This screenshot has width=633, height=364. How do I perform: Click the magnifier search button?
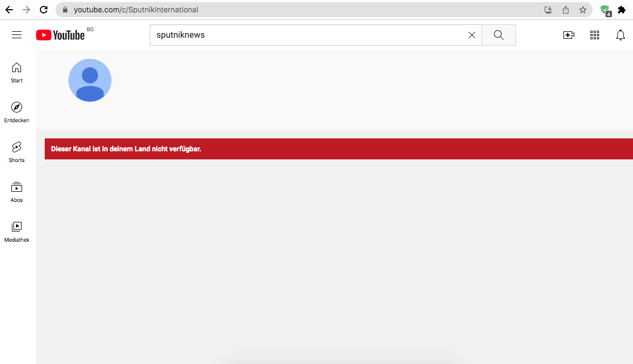tap(498, 35)
